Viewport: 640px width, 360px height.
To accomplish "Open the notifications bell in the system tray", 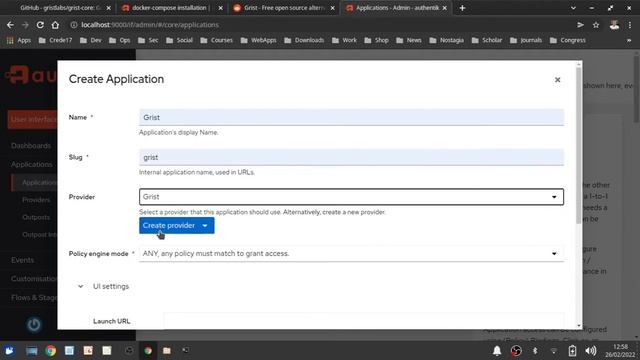I will 497,351.
